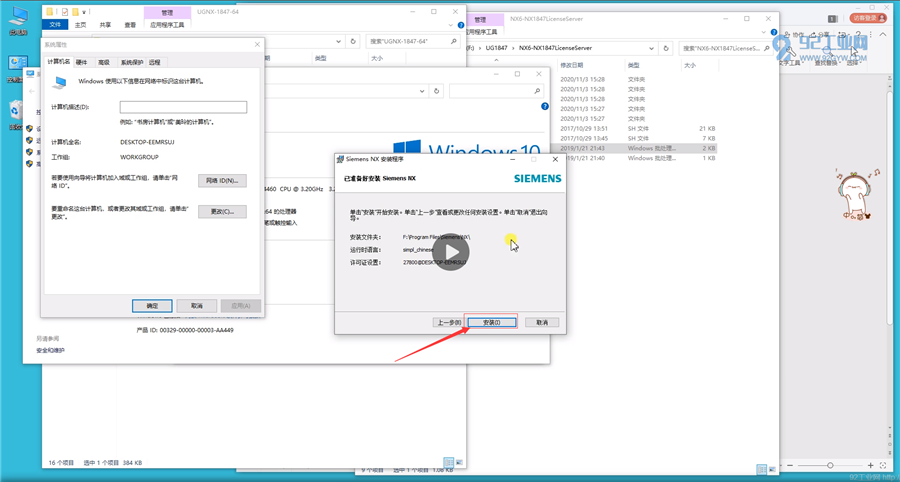Select 计算机名 tab in System Properties
Viewport: 900px width, 482px height.
pyautogui.click(x=59, y=62)
